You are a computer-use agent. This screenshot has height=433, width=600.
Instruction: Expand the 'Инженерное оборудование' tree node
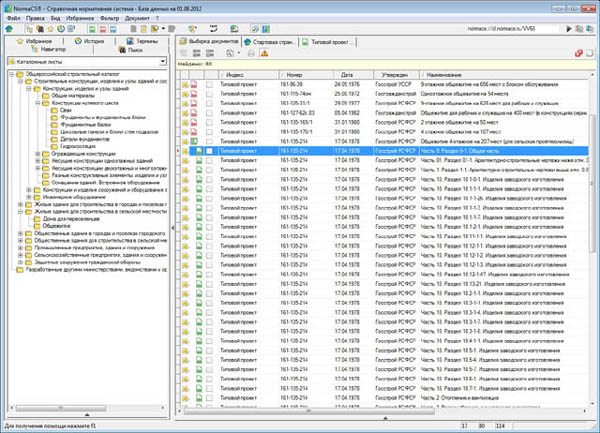(x=29, y=197)
